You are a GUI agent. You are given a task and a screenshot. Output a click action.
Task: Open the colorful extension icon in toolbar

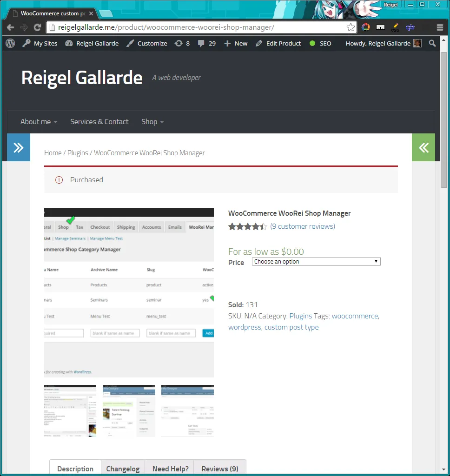365,27
